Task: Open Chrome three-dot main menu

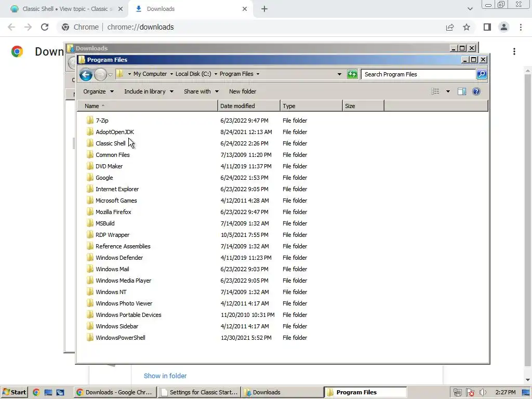Action: tap(521, 27)
